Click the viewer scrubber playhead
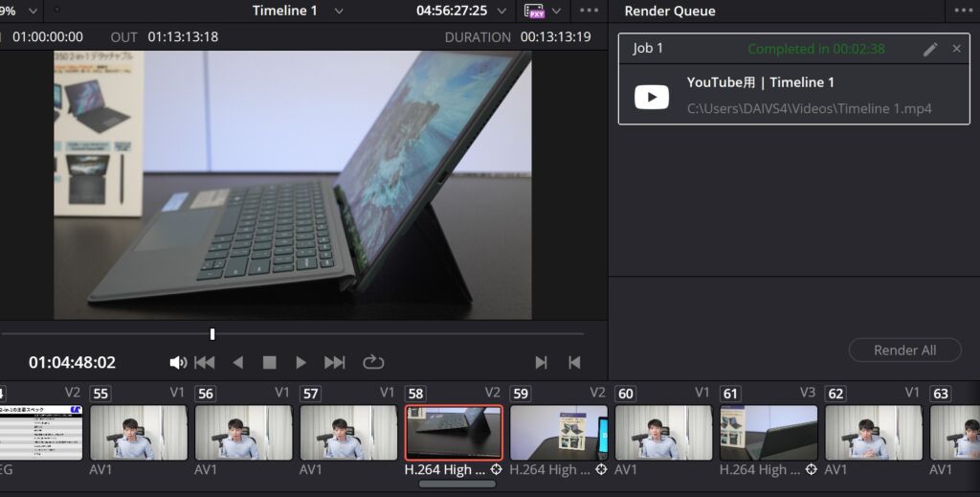 pyautogui.click(x=212, y=334)
